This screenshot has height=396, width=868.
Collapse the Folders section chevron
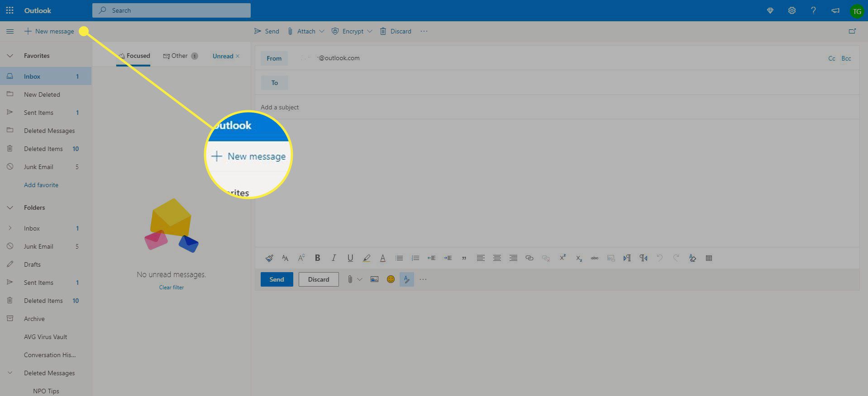click(x=10, y=208)
